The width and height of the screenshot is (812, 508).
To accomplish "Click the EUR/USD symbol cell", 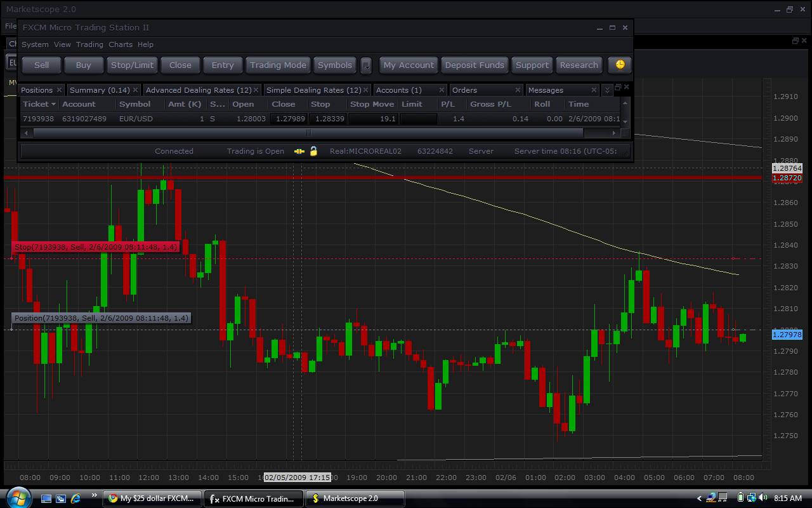I will pos(136,119).
